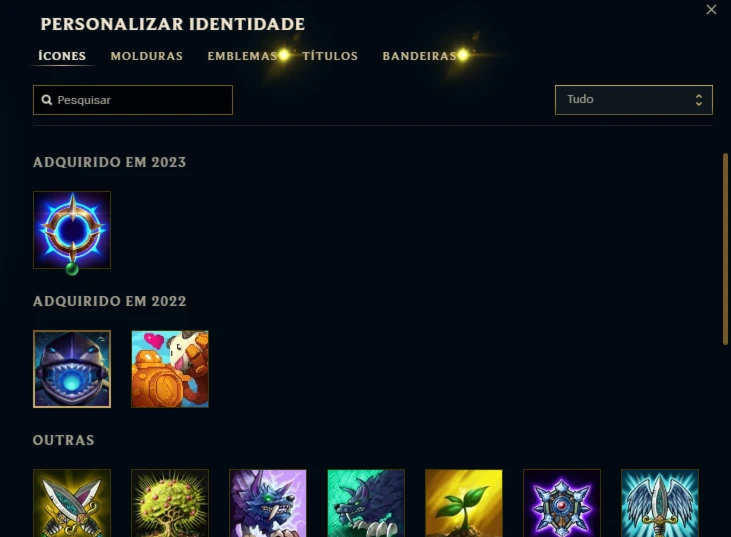The height and width of the screenshot is (537, 731).
Task: Switch to the Molduras tab
Action: [x=146, y=56]
